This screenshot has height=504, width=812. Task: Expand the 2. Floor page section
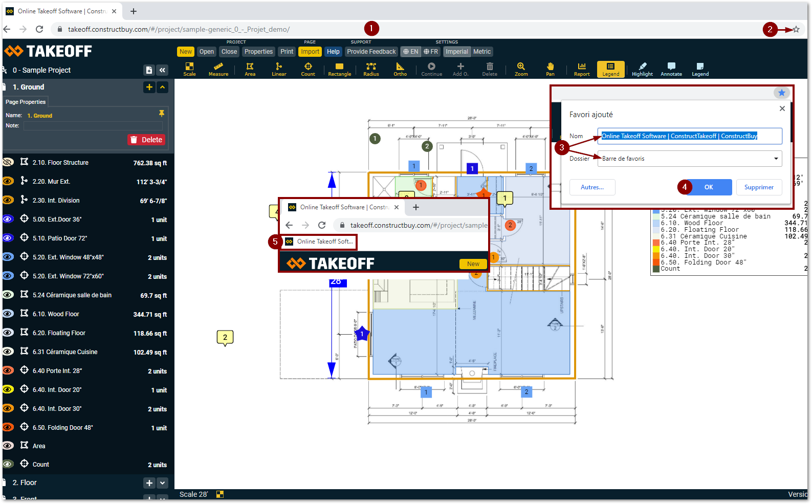coord(163,483)
